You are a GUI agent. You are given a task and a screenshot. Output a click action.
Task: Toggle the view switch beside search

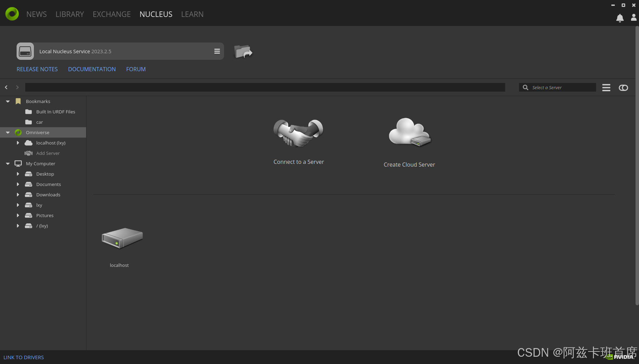(x=623, y=88)
